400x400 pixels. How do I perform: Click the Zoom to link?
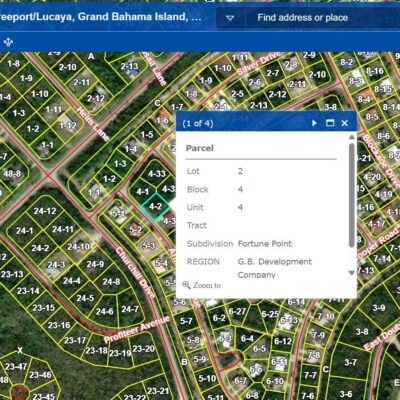207,285
